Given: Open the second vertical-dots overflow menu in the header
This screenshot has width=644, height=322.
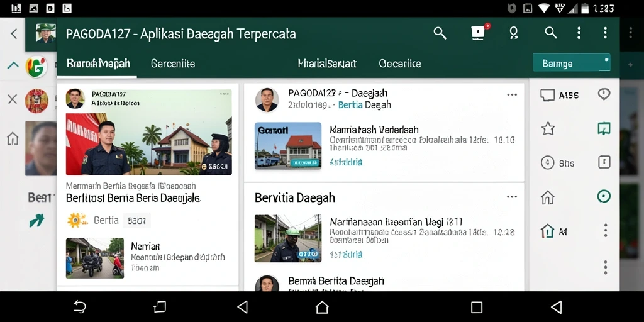Looking at the screenshot, I should point(605,33).
